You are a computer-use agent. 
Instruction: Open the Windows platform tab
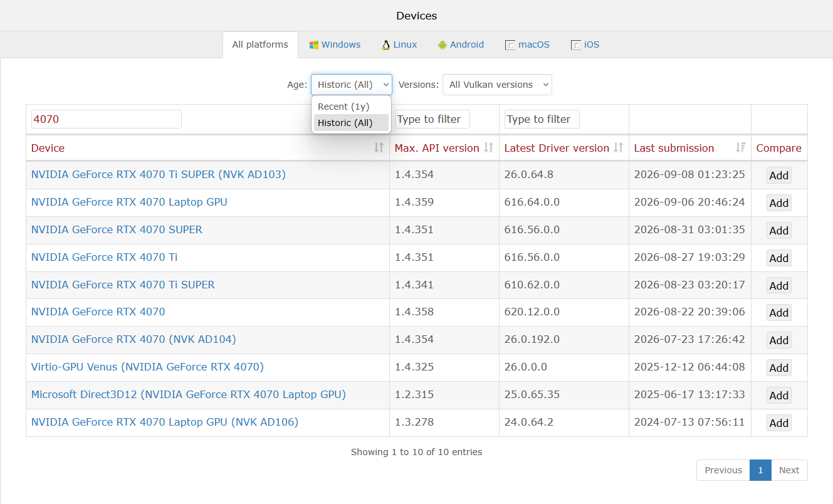pyautogui.click(x=335, y=45)
